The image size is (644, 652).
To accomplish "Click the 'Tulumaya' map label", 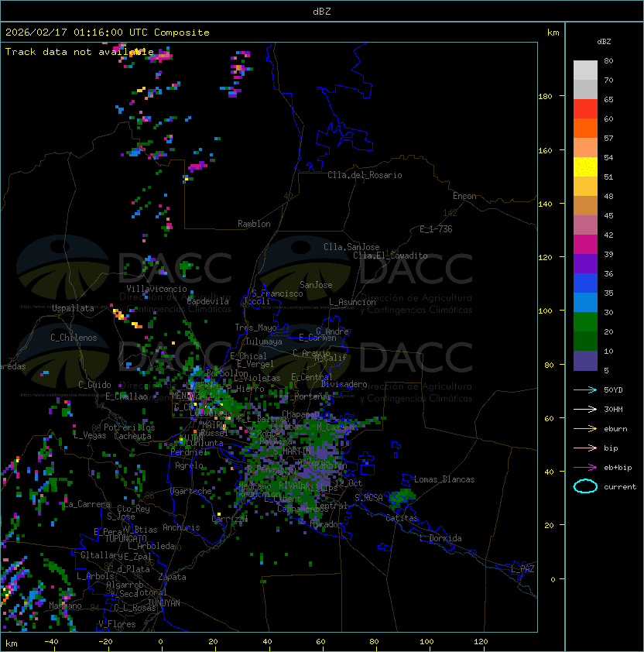I will [264, 341].
